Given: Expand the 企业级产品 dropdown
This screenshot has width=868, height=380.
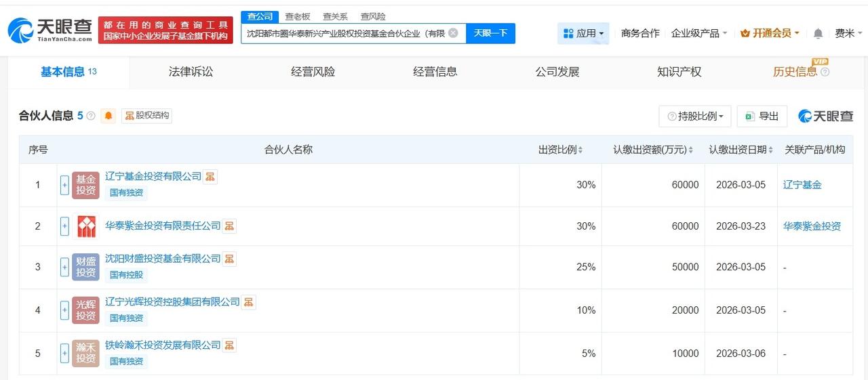Looking at the screenshot, I should 698,33.
